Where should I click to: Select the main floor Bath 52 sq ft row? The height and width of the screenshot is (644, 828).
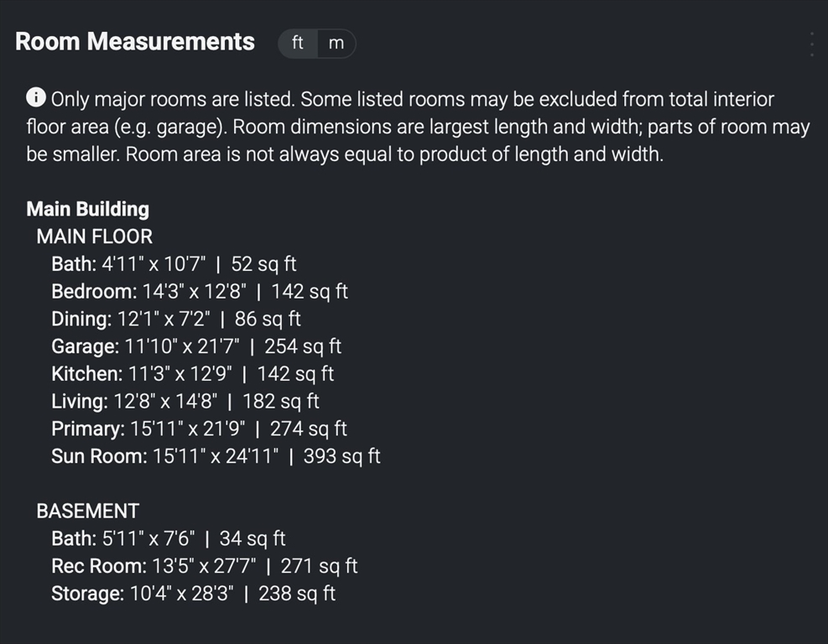[x=174, y=264]
